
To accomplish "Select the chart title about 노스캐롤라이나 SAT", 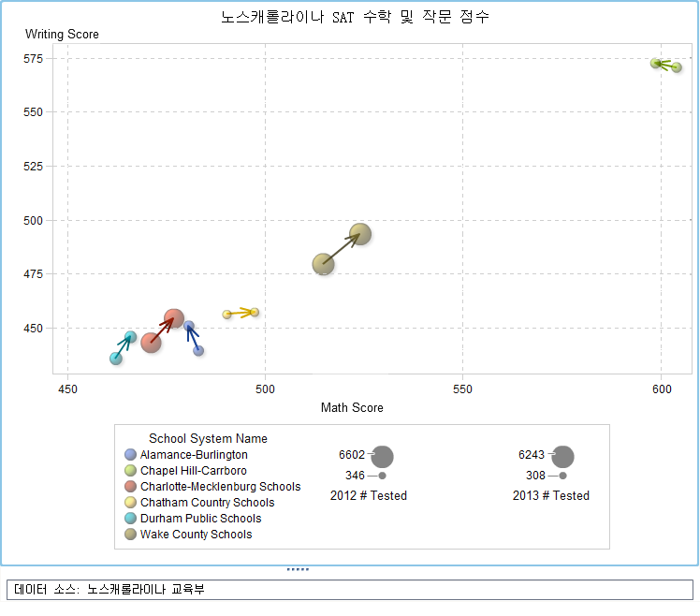I will 355,17.
